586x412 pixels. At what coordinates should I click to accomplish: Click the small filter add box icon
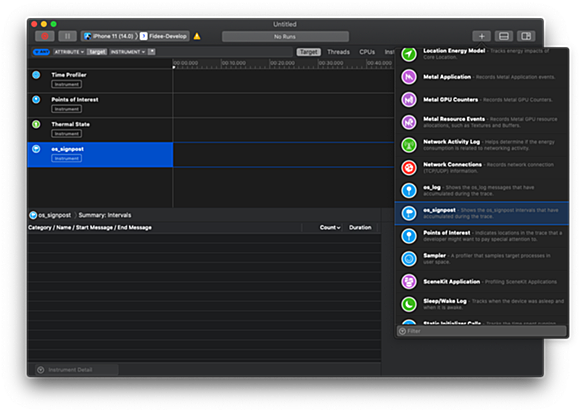tap(151, 52)
